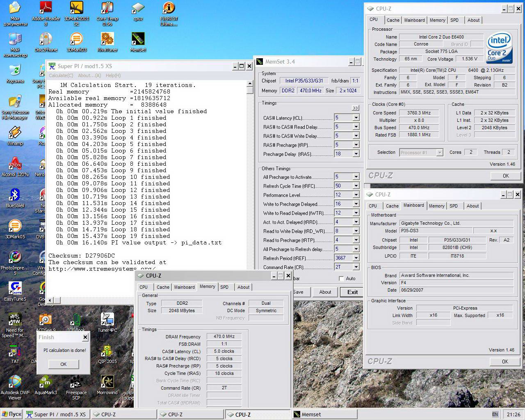Open the Calculate(C) menu in Super PI
This screenshot has width=525, height=420.
(x=61, y=75)
